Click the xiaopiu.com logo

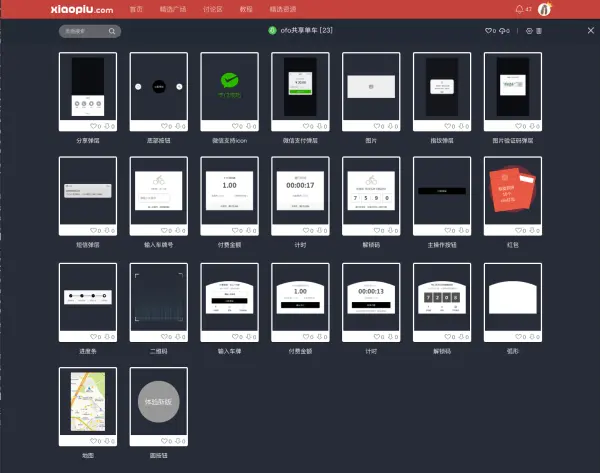point(82,9)
